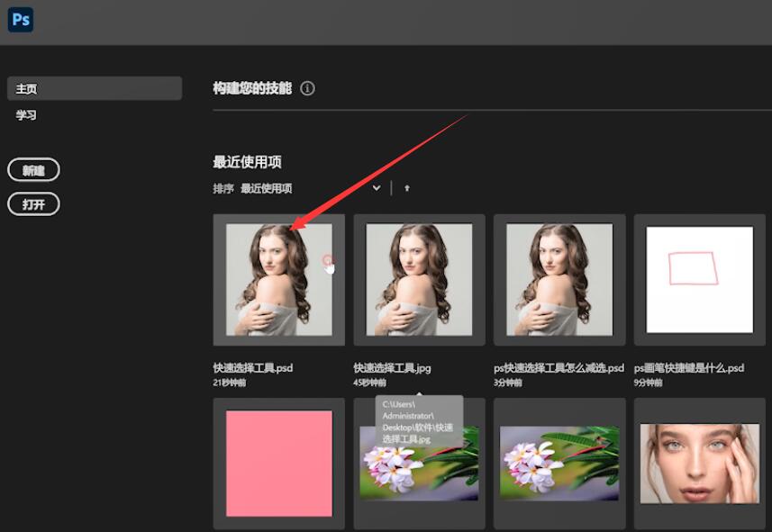Click the 新建 button
The width and height of the screenshot is (772, 532).
pos(33,170)
